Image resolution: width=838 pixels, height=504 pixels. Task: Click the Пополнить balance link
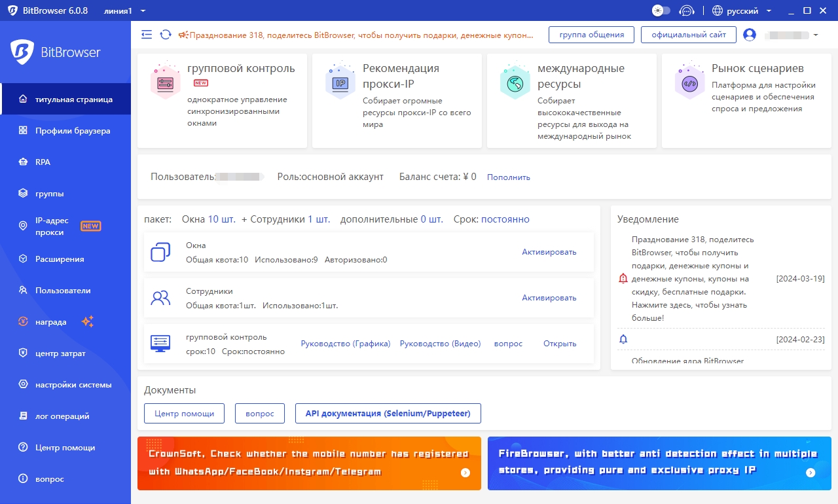click(x=508, y=177)
